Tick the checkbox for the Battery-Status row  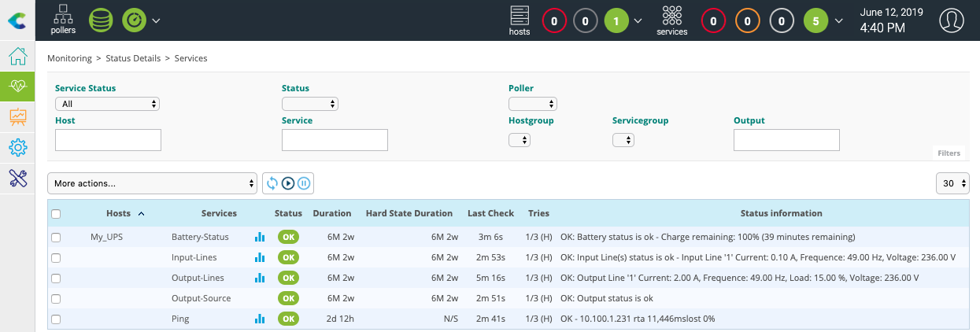click(x=56, y=237)
